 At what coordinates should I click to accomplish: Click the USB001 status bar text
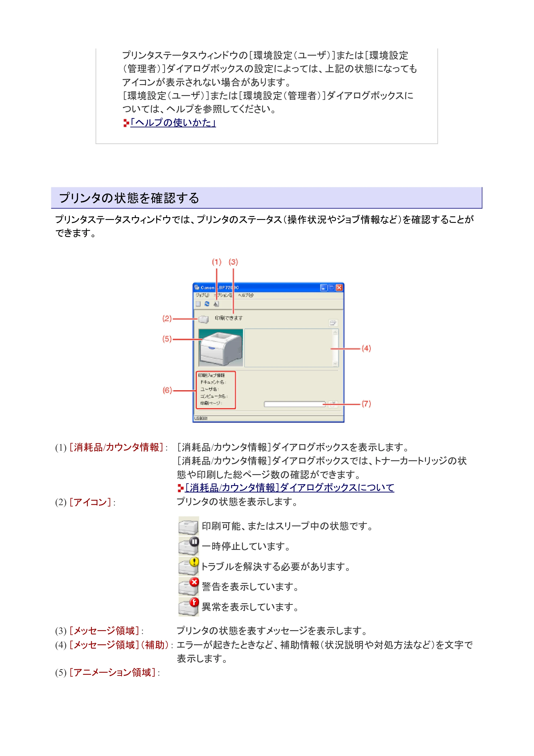201,418
